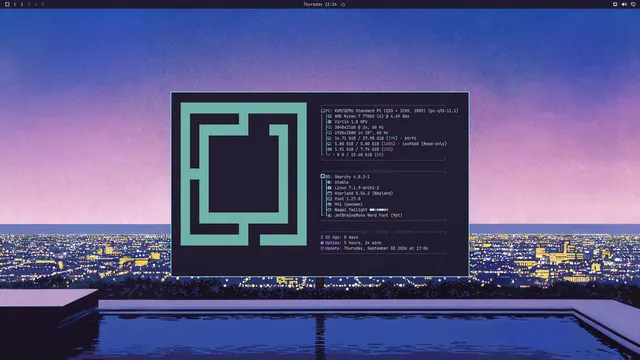640x360 pixels.
Task: Click the font icon beside JetBrainsMono Nerd Font
Action: click(329, 215)
